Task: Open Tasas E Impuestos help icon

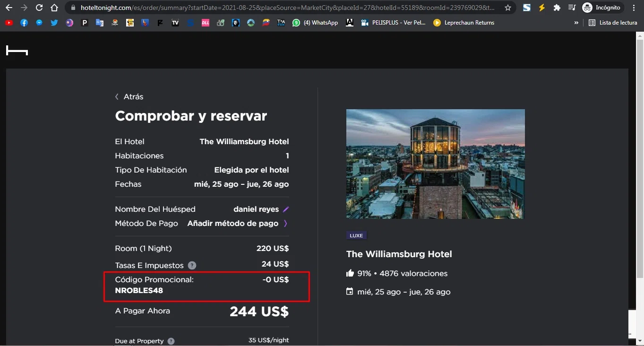Action: point(192,266)
